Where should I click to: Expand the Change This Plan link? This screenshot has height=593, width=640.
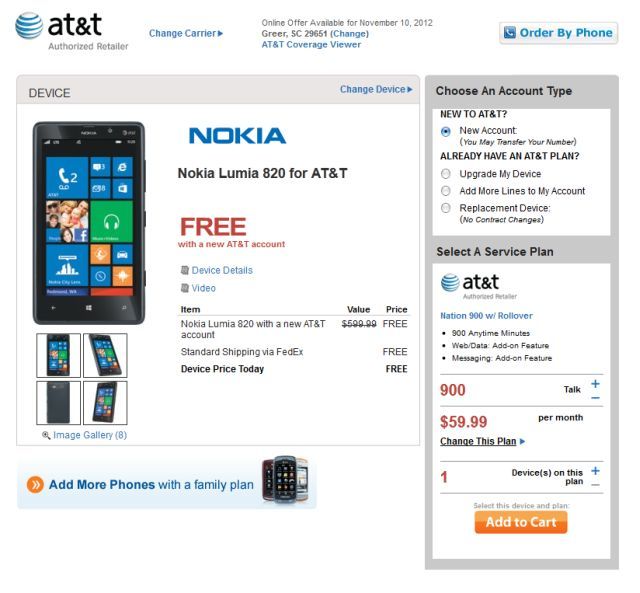click(482, 441)
